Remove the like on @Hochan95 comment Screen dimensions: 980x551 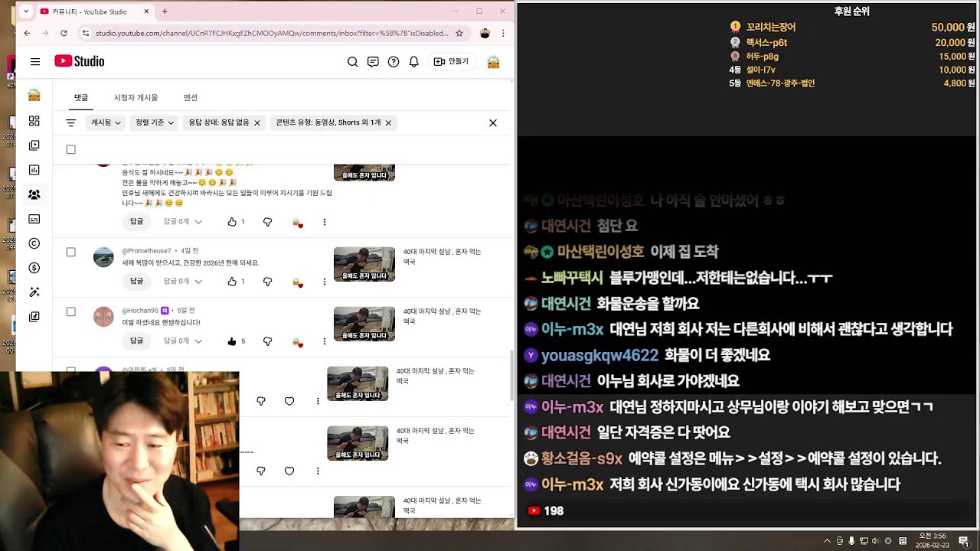tap(232, 341)
